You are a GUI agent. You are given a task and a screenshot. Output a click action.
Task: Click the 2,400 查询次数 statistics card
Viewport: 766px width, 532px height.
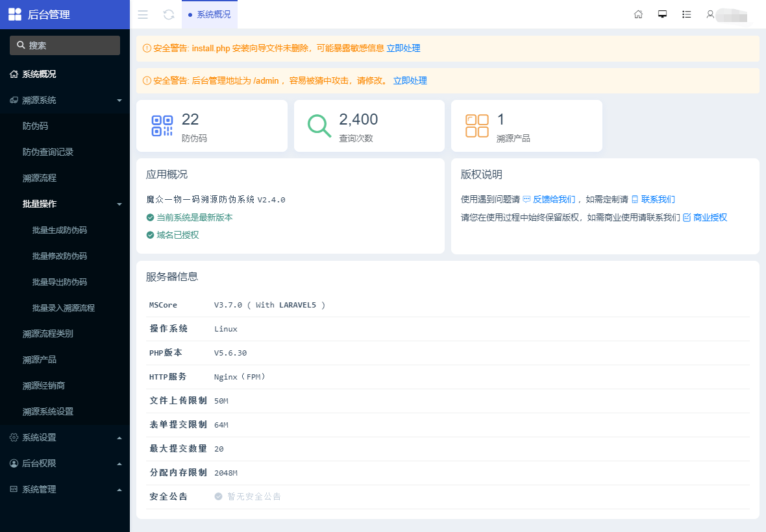pos(369,126)
